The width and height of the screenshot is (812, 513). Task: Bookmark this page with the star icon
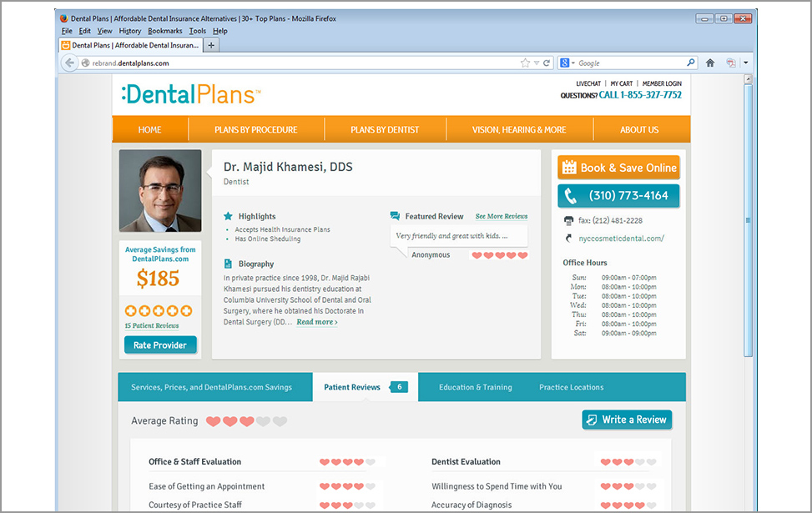[525, 63]
